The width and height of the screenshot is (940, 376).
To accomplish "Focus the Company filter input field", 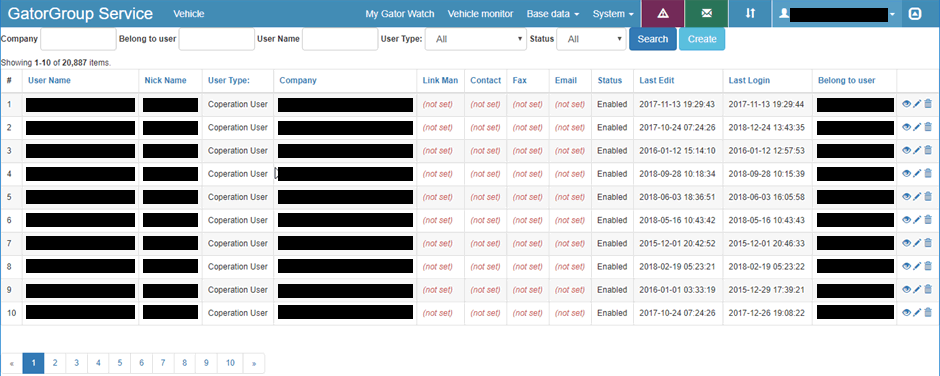I will [x=79, y=39].
